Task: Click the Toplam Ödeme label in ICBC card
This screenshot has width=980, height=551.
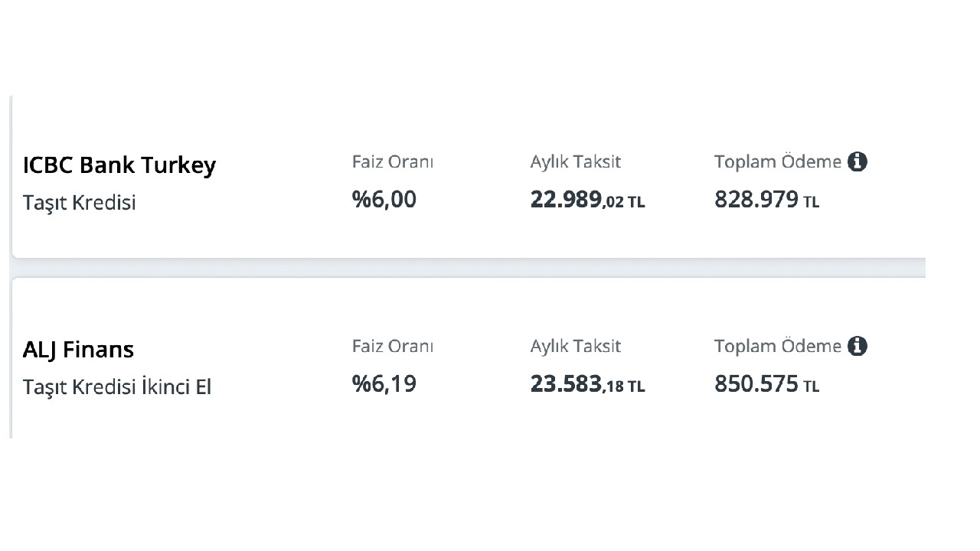Action: pyautogui.click(x=778, y=161)
